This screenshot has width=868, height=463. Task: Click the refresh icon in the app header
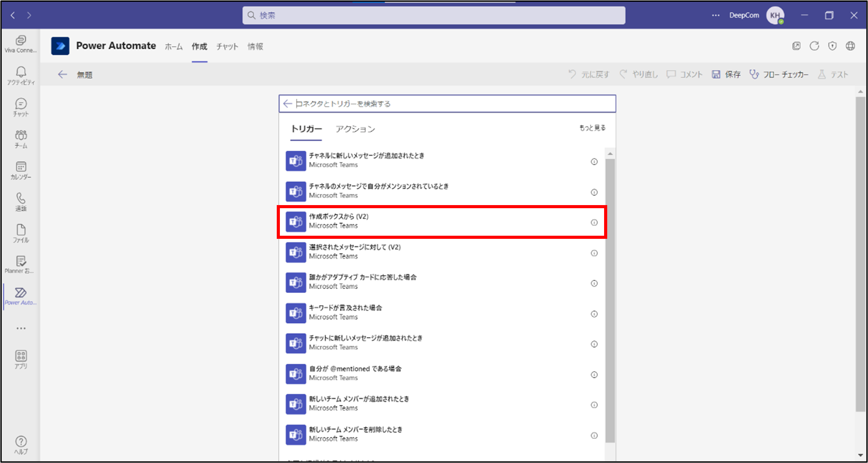(814, 46)
